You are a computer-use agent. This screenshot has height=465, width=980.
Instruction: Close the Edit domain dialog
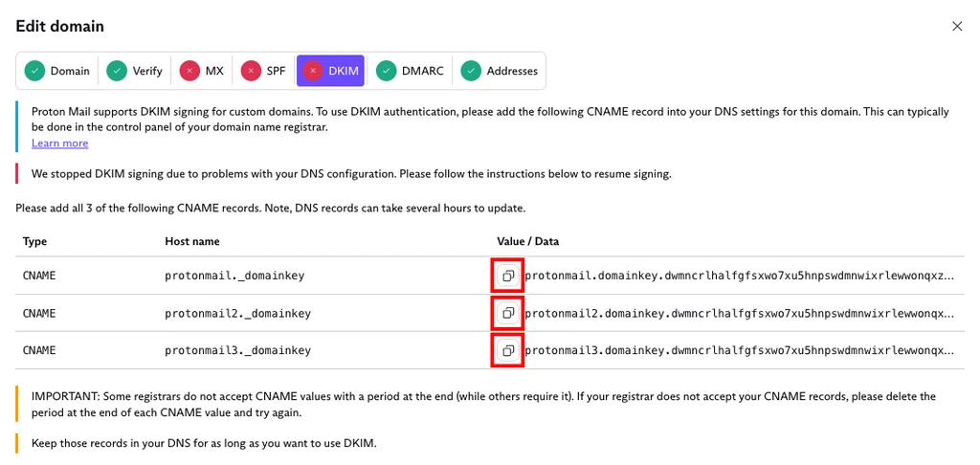click(957, 26)
